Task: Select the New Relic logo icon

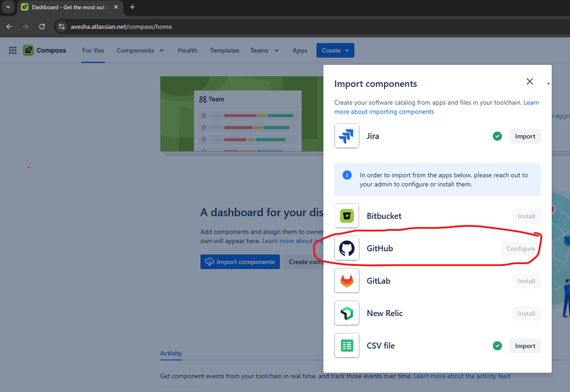Action: tap(346, 313)
